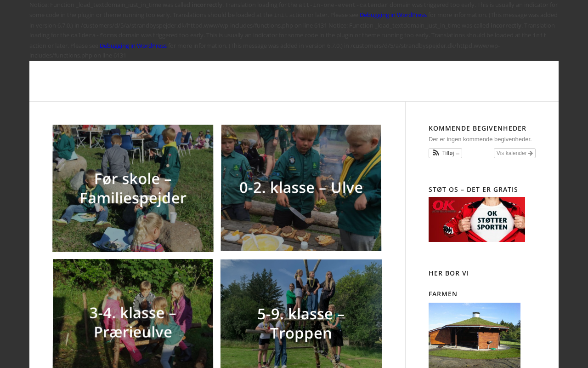Click the right arrow icon in Vis kalender
The height and width of the screenshot is (368, 588).
click(531, 153)
